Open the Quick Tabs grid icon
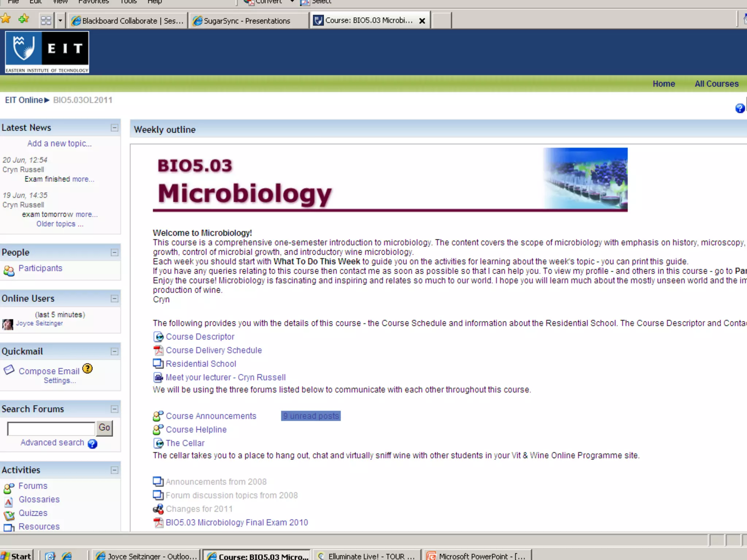 pos(46,20)
